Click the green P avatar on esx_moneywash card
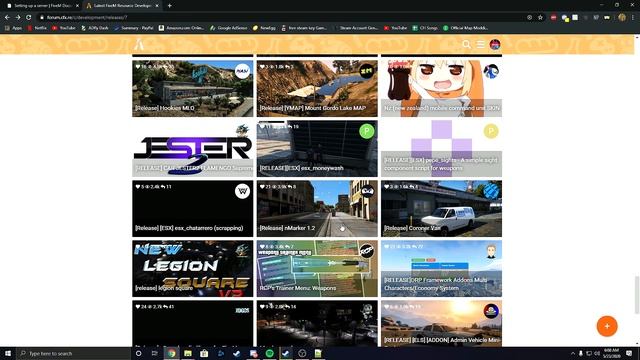This screenshot has height=360, width=640. [x=367, y=131]
